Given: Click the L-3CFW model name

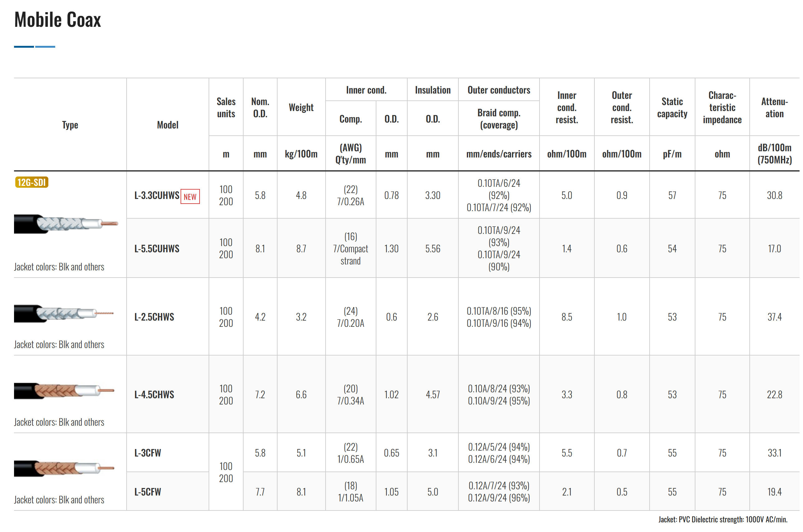Looking at the screenshot, I should pyautogui.click(x=148, y=453).
